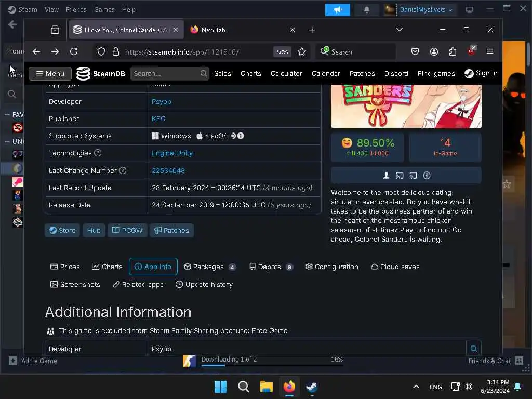The width and height of the screenshot is (532, 399).
Task: Click the Patches button below table
Action: [171, 230]
